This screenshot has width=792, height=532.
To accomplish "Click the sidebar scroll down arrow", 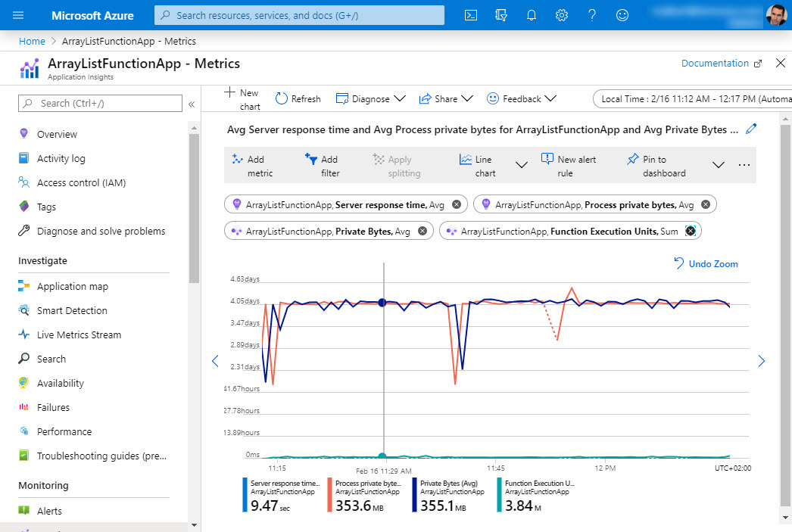I will (x=195, y=525).
